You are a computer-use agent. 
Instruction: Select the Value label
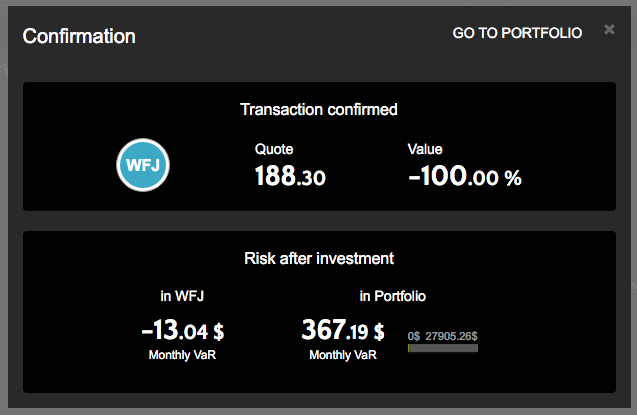425,149
